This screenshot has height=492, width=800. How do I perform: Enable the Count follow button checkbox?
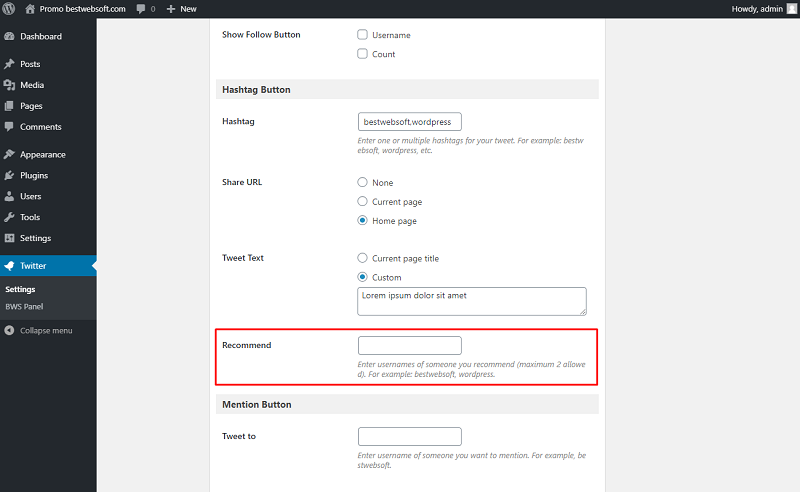pyautogui.click(x=362, y=54)
